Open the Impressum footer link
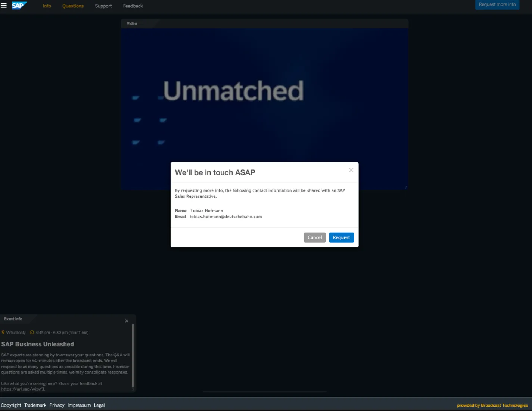The height and width of the screenshot is (411, 532). [79, 405]
